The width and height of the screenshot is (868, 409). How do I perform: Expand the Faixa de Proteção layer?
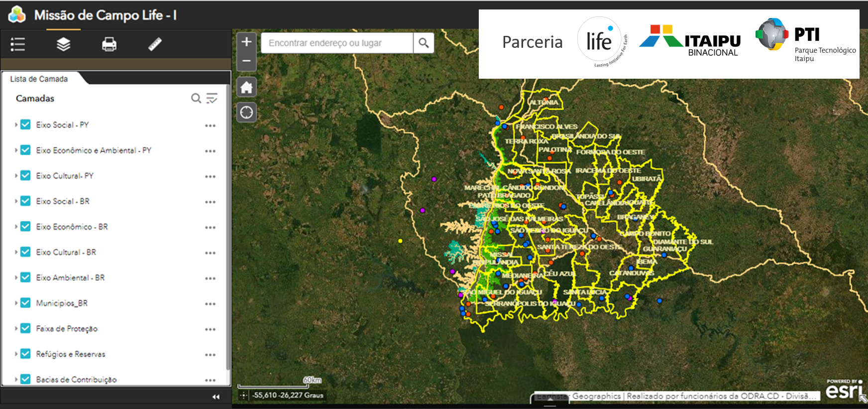point(16,328)
